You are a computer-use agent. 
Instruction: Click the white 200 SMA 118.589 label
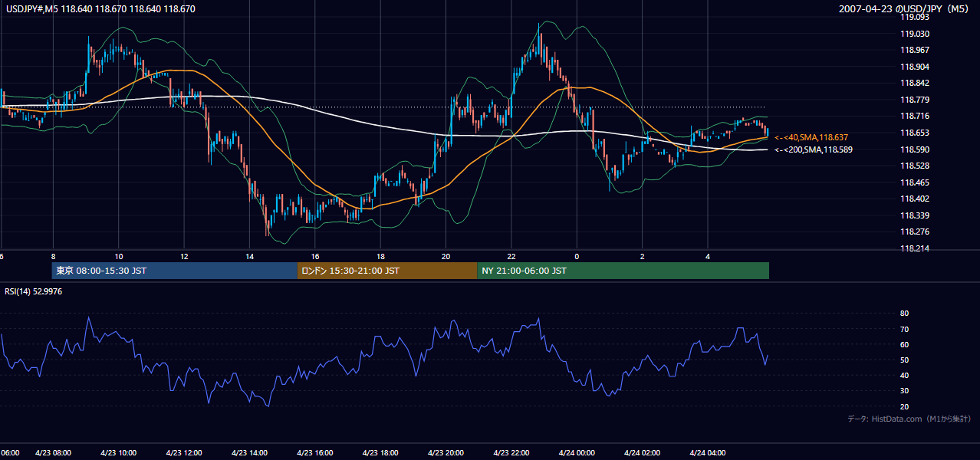[x=814, y=149]
